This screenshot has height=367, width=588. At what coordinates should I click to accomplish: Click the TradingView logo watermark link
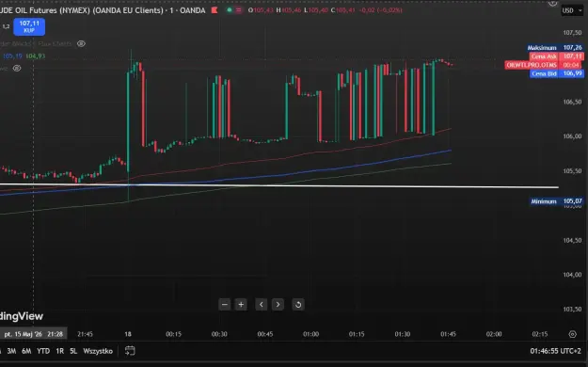click(22, 316)
